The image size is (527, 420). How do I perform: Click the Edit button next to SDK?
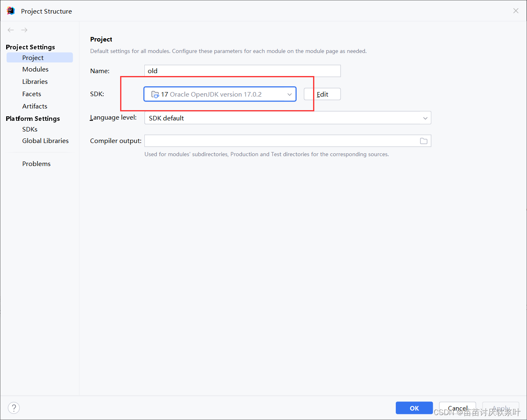[x=322, y=94]
